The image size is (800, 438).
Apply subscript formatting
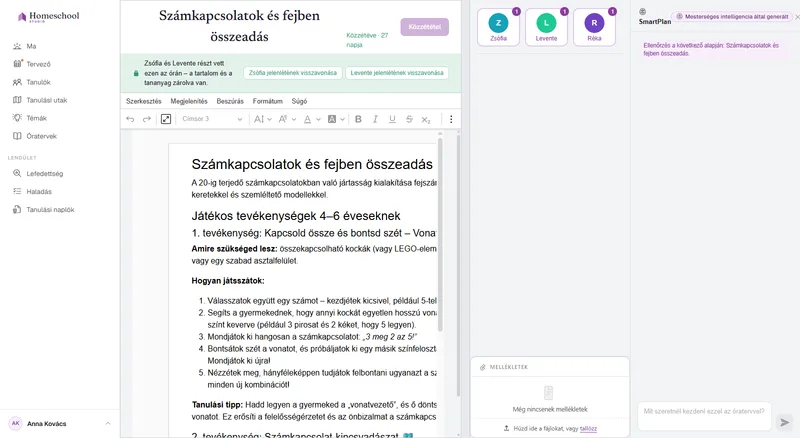point(426,119)
